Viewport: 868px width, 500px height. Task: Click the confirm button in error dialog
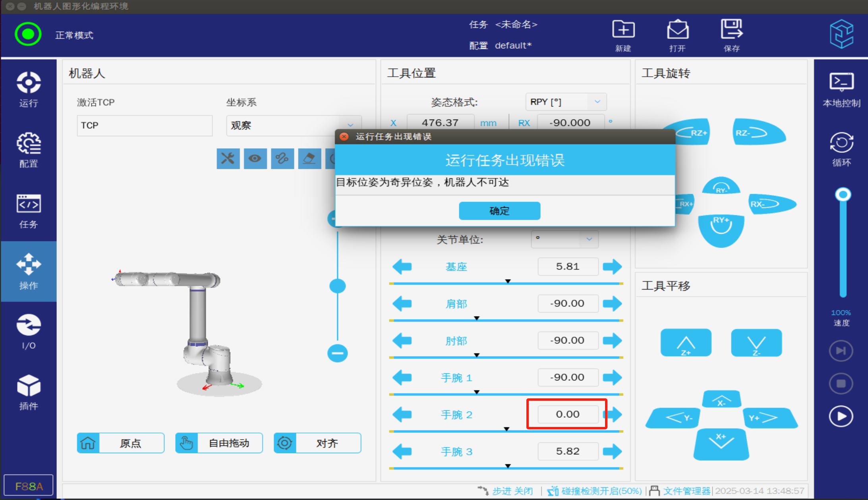[499, 210]
